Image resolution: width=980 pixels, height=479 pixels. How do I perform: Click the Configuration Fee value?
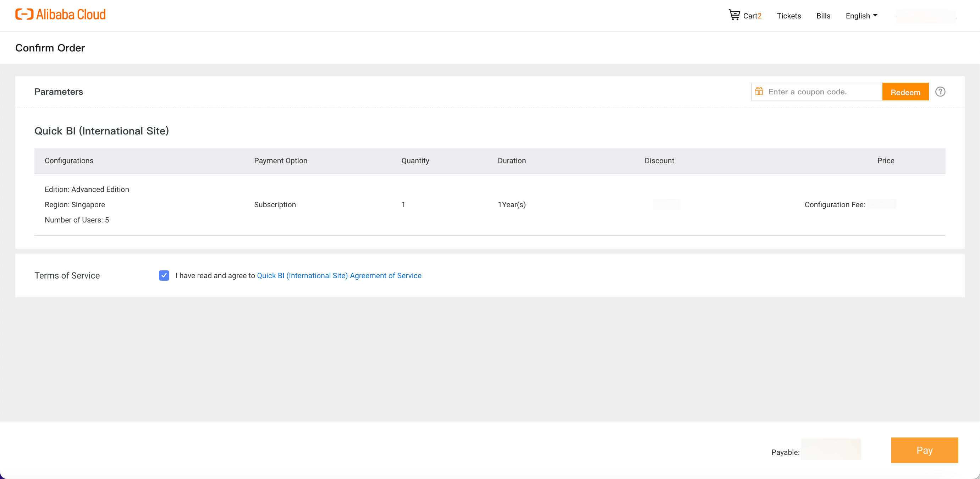click(881, 204)
